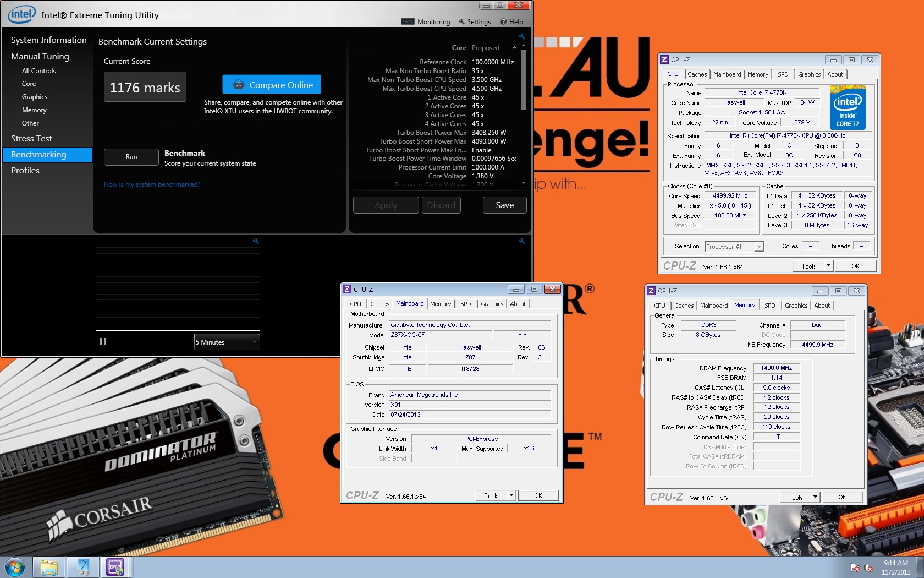Viewport: 924px width, 578px height.
Task: Run the benchmark
Action: pos(131,157)
